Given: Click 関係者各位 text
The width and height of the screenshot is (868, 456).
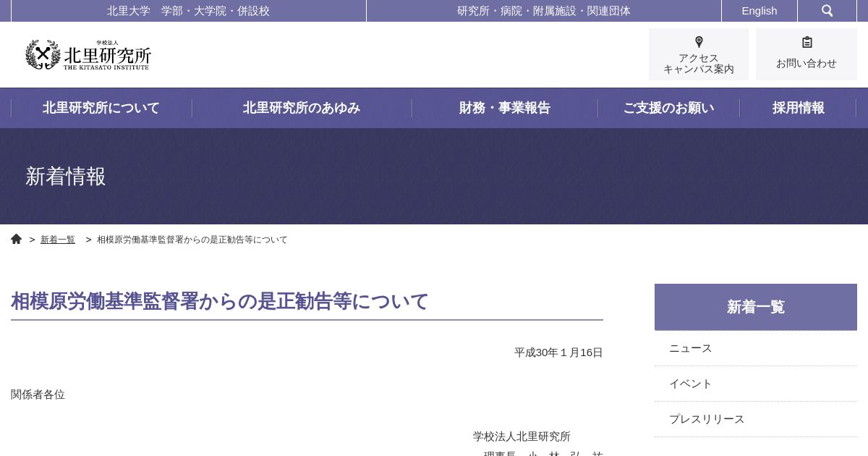Looking at the screenshot, I should tap(38, 394).
